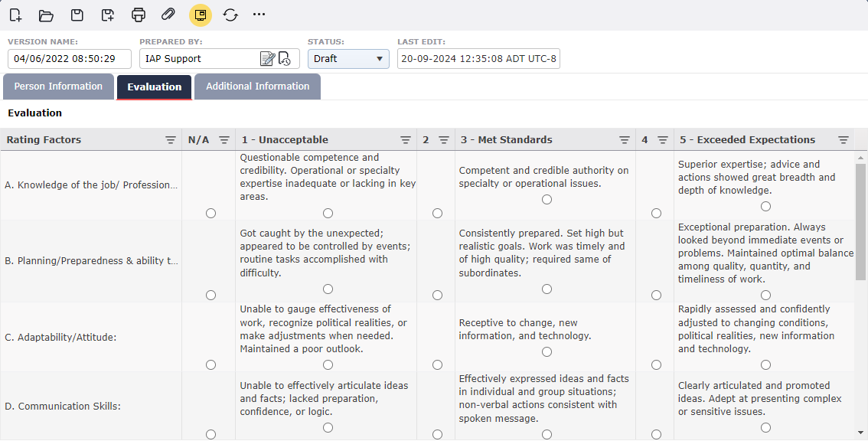Open the Status dropdown showing Draft
868x441 pixels.
click(x=348, y=59)
